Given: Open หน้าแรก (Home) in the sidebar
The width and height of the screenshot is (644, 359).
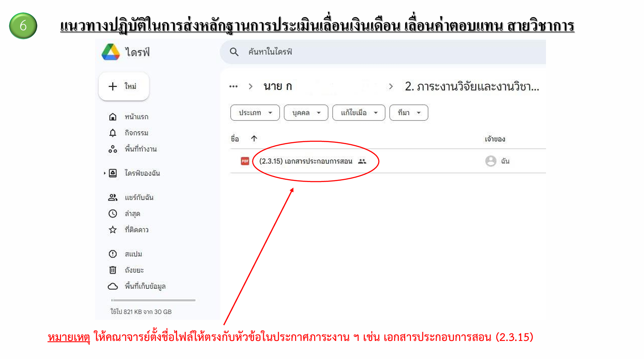Looking at the screenshot, I should click(x=137, y=117).
